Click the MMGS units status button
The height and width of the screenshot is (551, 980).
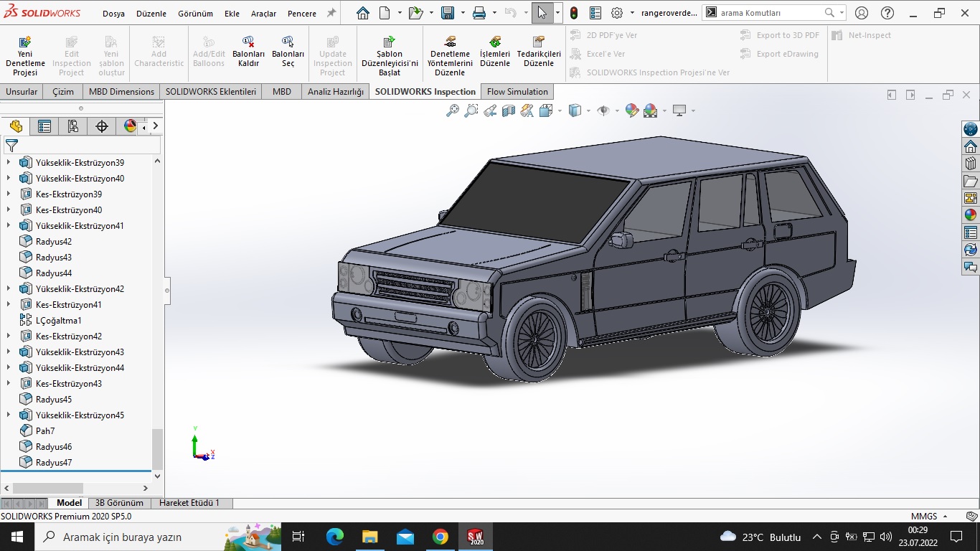[924, 517]
